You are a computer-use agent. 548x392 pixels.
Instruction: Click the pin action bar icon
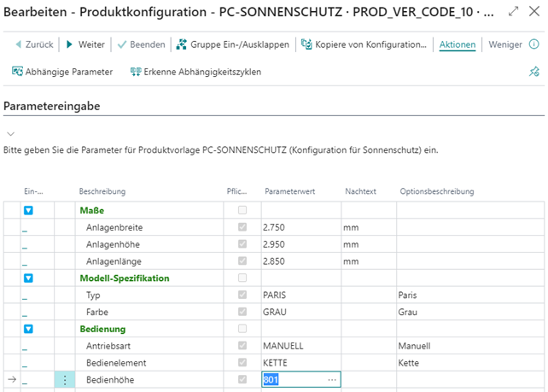pyautogui.click(x=534, y=72)
